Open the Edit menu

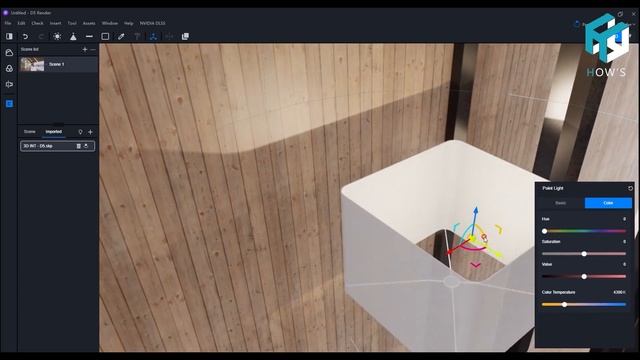[21, 23]
